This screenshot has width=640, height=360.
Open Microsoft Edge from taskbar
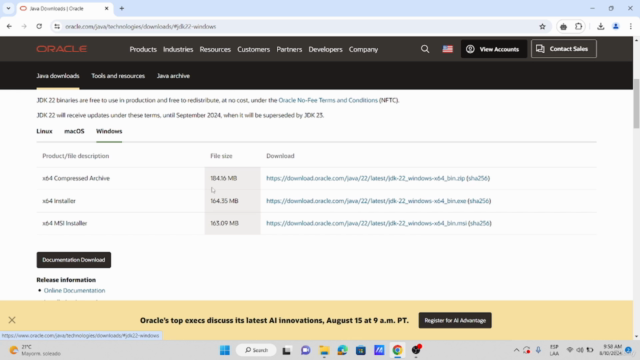[x=342, y=350]
